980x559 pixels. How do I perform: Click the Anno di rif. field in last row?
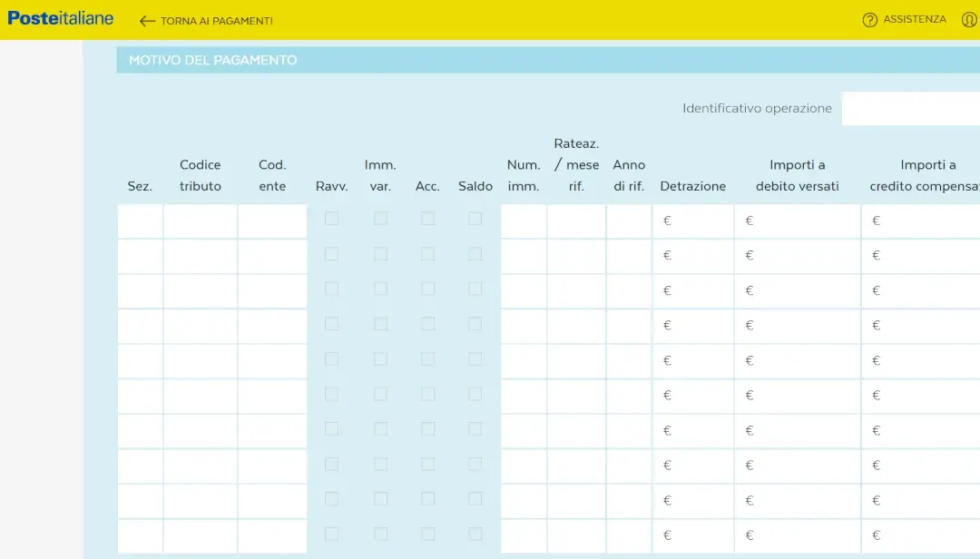(629, 536)
